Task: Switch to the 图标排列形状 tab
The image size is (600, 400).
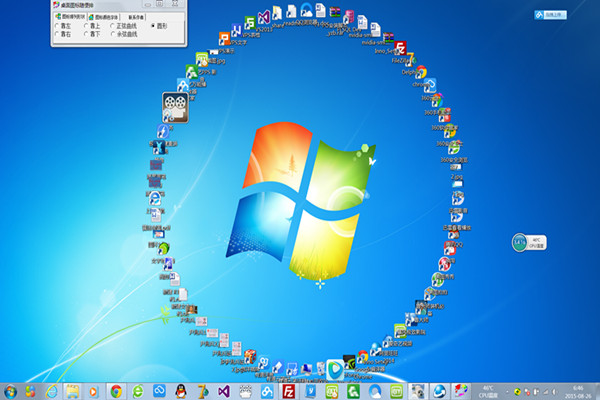Action: pos(70,17)
